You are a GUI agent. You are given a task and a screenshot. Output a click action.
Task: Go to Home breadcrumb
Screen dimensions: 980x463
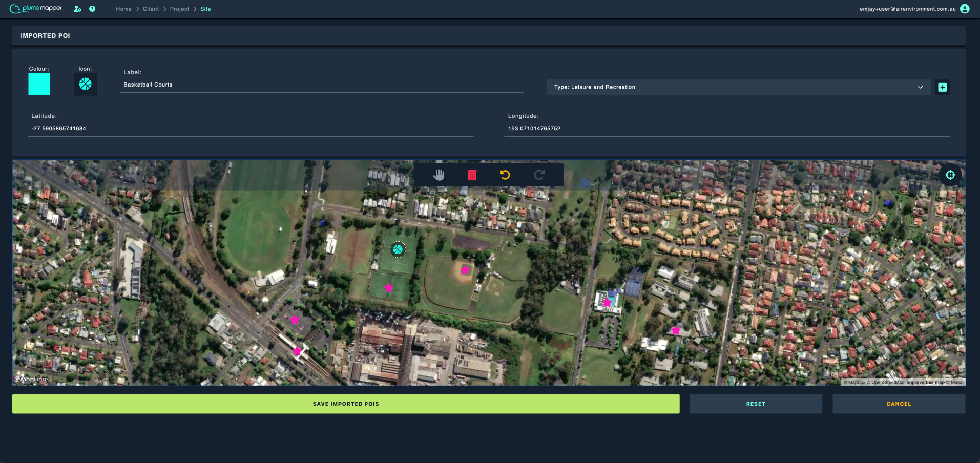[123, 9]
